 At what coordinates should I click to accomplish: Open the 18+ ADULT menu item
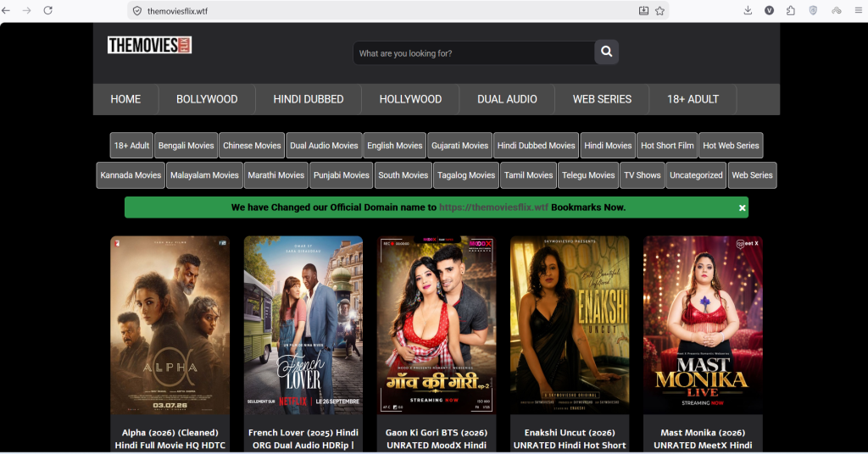(x=693, y=100)
